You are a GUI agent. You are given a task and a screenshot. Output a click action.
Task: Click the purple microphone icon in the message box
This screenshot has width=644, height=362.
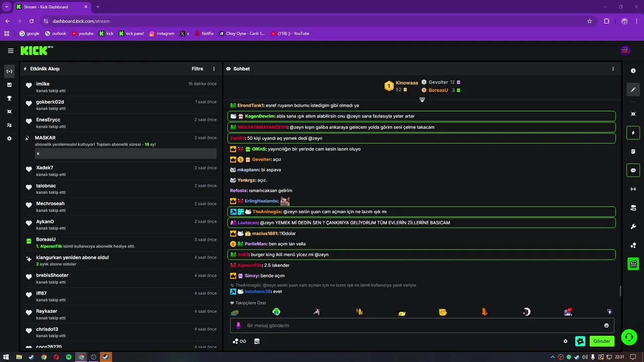pyautogui.click(x=238, y=325)
